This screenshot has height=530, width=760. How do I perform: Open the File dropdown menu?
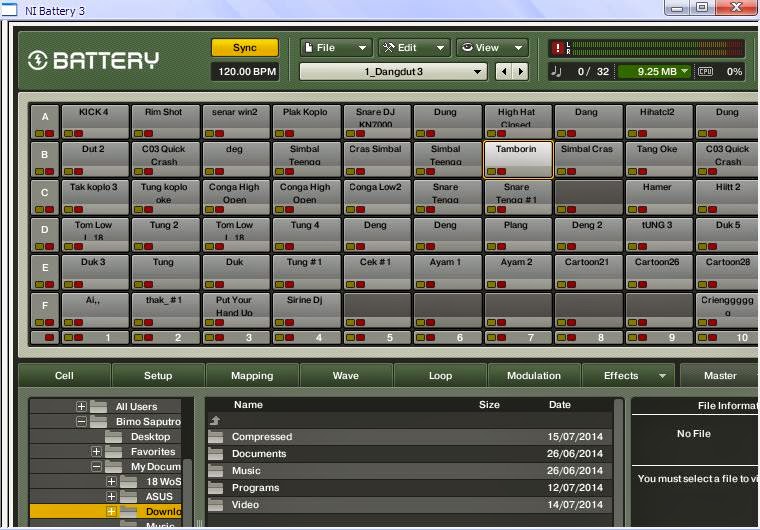[336, 48]
